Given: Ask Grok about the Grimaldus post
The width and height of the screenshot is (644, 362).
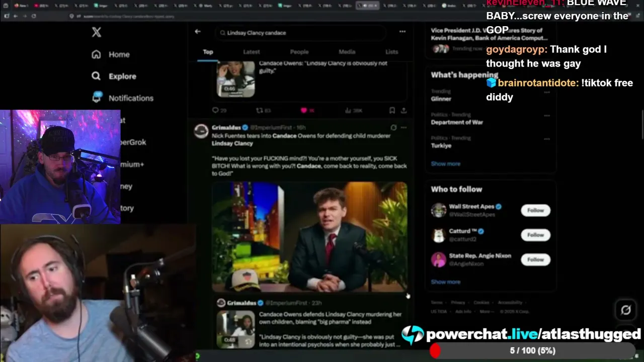Looking at the screenshot, I should pos(393,128).
